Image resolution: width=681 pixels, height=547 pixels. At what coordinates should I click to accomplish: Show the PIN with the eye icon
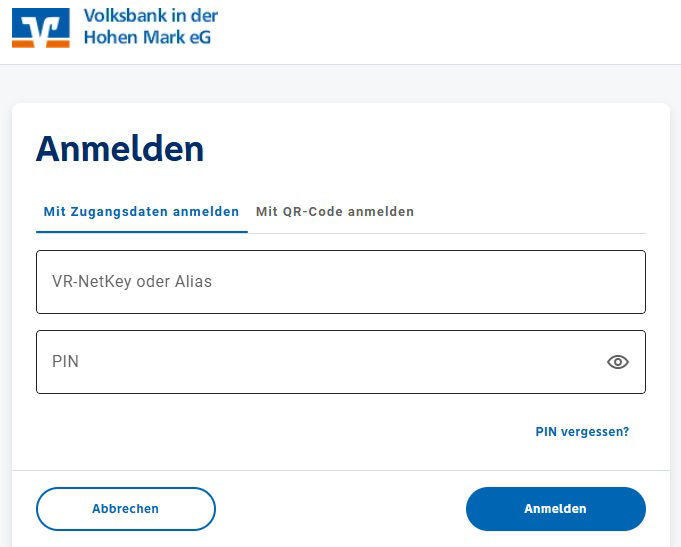618,362
